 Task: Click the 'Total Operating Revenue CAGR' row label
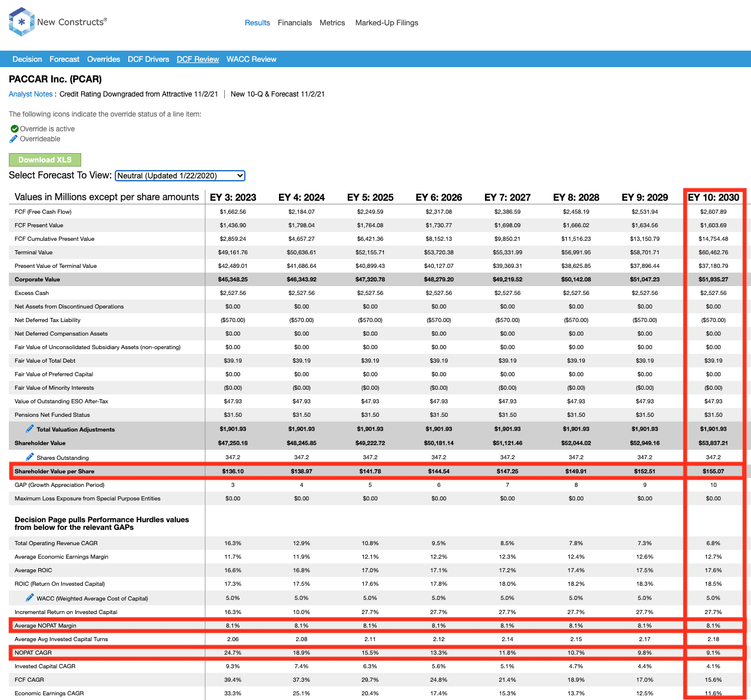point(57,543)
